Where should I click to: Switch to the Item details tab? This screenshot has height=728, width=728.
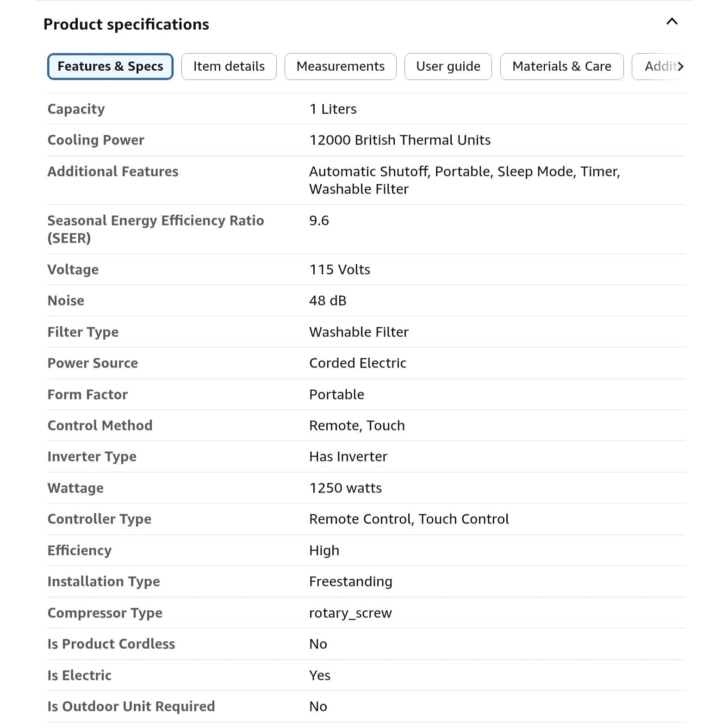click(x=229, y=67)
